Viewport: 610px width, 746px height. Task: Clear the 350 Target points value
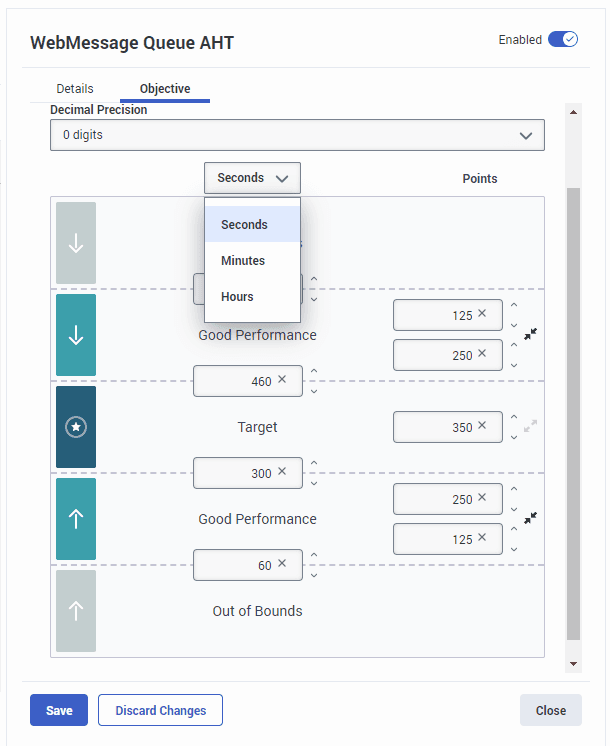click(482, 427)
